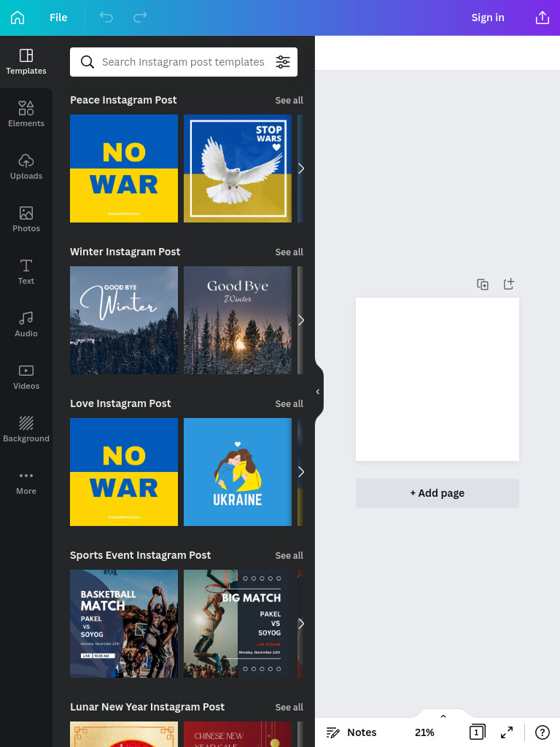Select the BASKETBALL MATCH template
560x747 pixels.
(124, 624)
